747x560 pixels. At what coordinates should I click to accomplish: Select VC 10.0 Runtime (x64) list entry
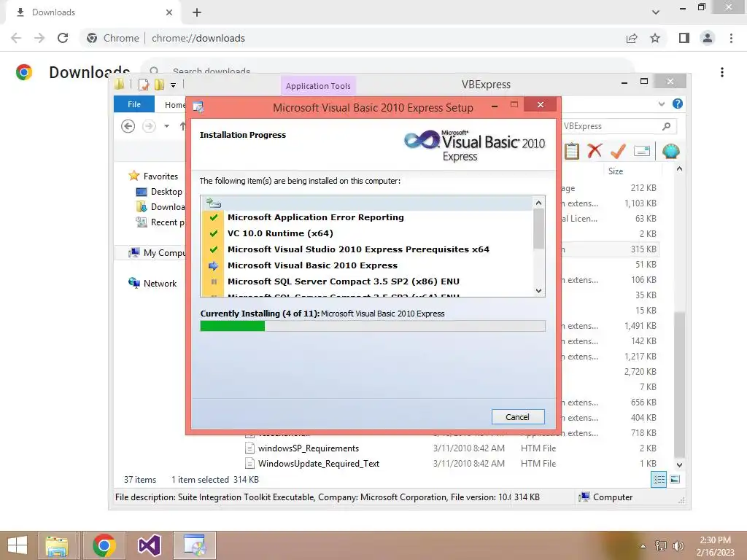[x=280, y=233]
